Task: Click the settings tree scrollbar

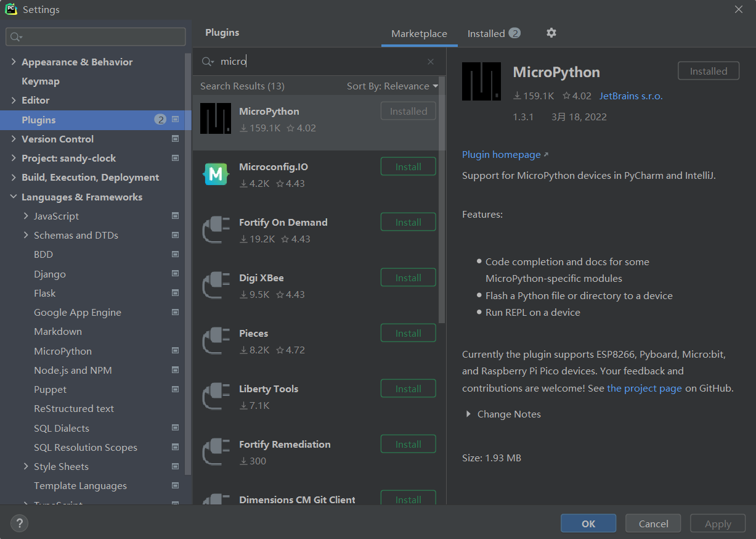Action: [x=189, y=264]
